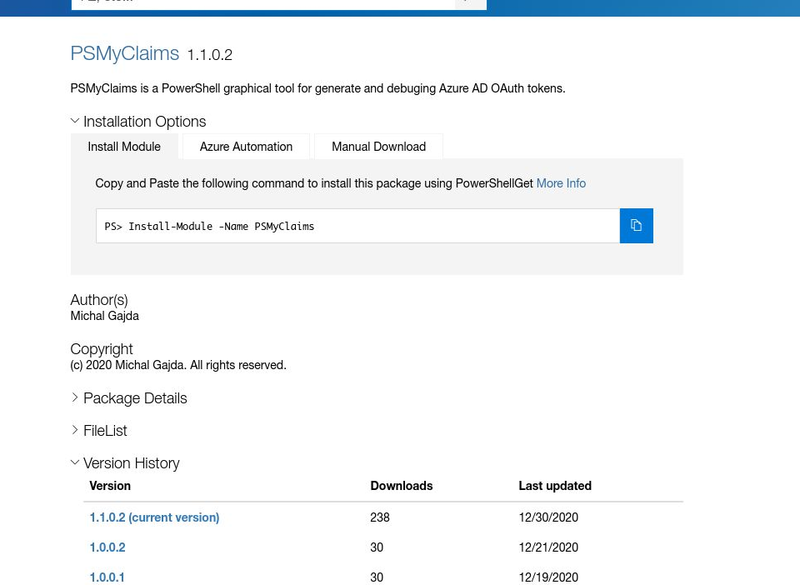Image resolution: width=800 pixels, height=585 pixels.
Task: Open version 1.1.0.2 (current version)
Action: point(155,517)
